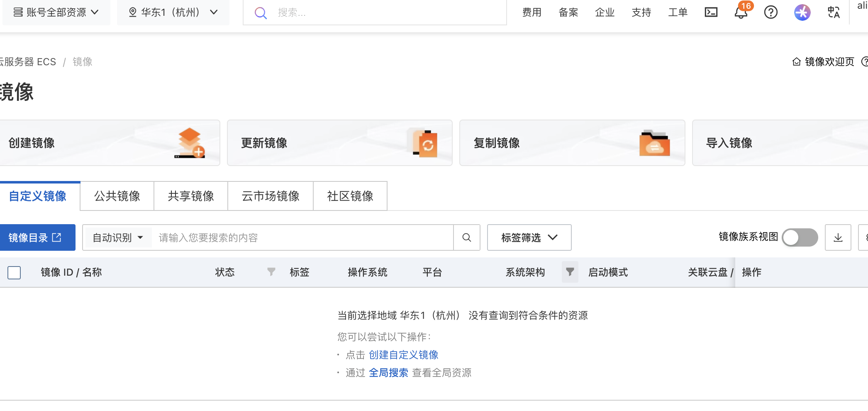This screenshot has height=411, width=868.
Task: Click the 状态 column filter icon
Action: [x=271, y=272]
